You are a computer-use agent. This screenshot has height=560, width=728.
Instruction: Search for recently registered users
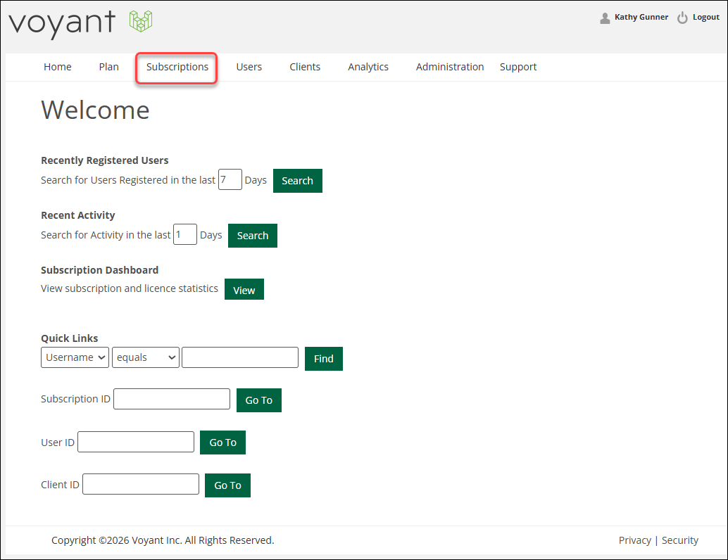coord(298,181)
